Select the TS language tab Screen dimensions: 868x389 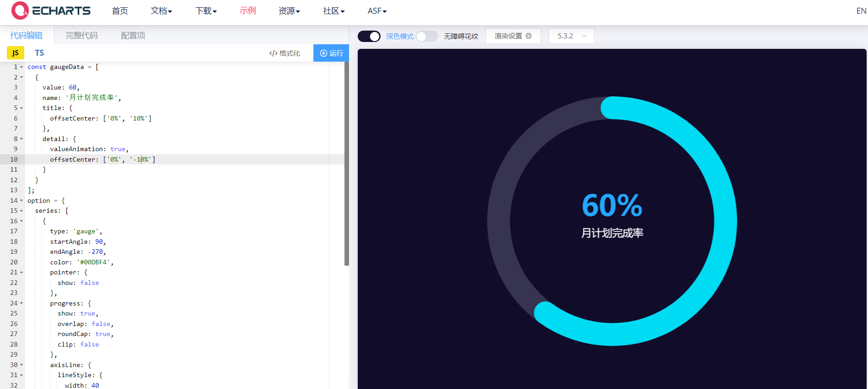[x=40, y=53]
